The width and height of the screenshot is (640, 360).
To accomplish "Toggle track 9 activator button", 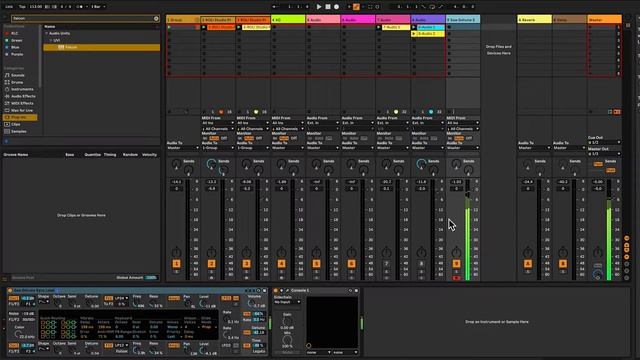I will [x=456, y=264].
